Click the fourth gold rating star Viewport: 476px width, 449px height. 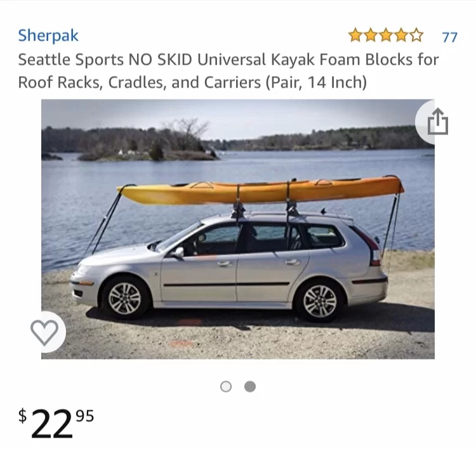click(x=401, y=35)
